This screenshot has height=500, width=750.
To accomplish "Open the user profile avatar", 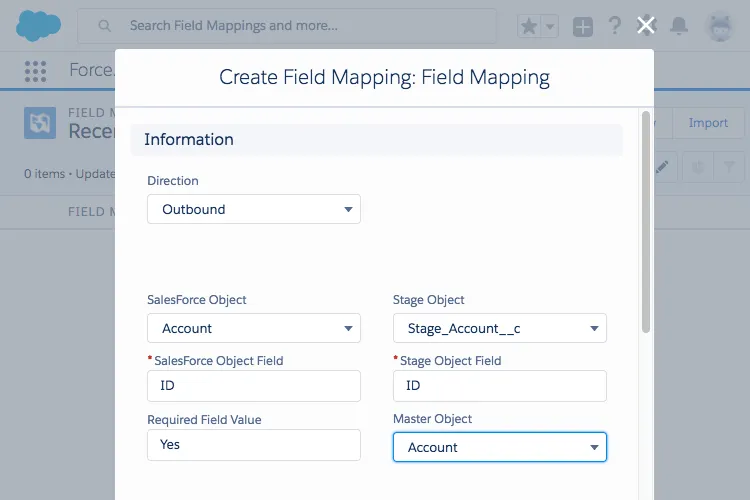I will [x=720, y=26].
